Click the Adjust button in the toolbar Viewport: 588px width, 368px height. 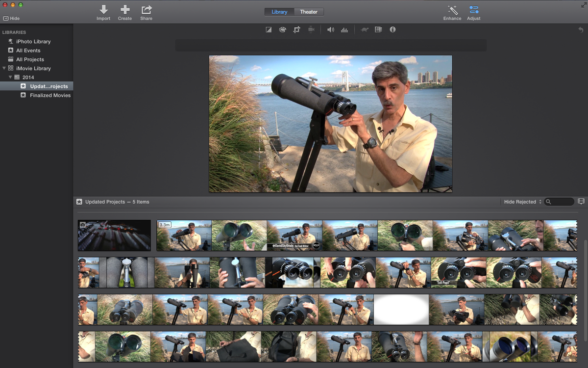click(x=473, y=12)
